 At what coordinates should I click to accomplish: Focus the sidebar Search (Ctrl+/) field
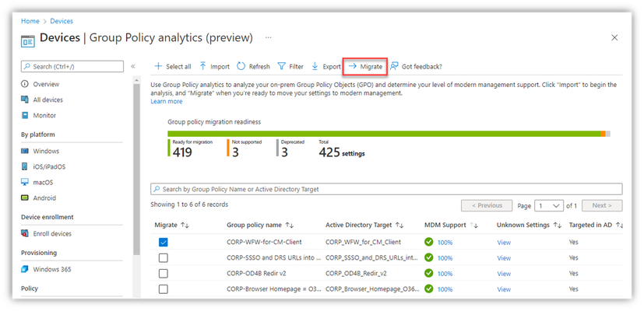[72, 66]
